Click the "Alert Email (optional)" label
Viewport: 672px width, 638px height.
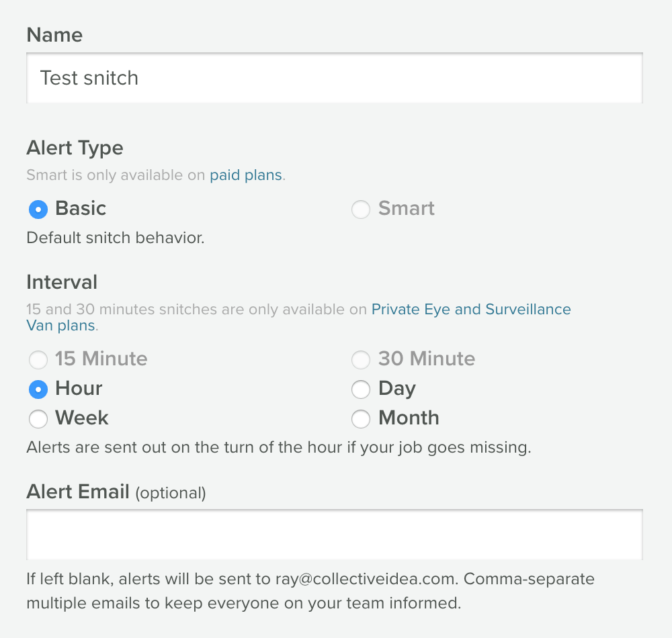click(x=116, y=492)
